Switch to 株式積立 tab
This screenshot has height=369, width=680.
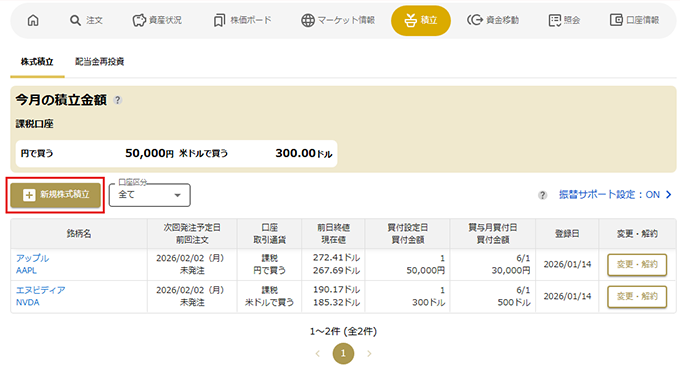click(37, 62)
